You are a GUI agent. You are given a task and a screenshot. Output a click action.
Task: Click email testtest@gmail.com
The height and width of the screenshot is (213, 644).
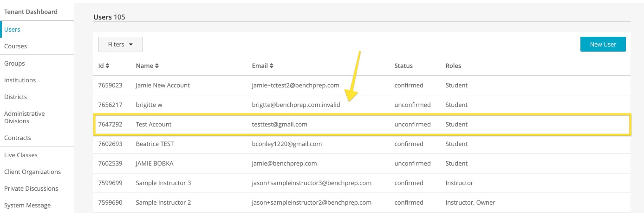point(280,124)
